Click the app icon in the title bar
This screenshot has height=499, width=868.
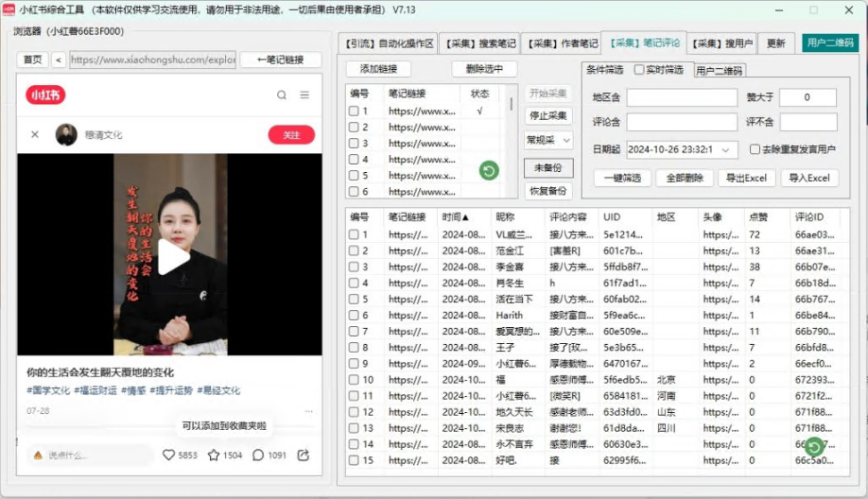click(x=9, y=9)
